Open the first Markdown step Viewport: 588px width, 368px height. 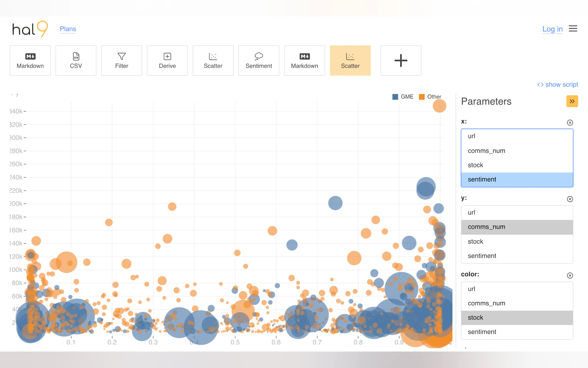pos(30,60)
